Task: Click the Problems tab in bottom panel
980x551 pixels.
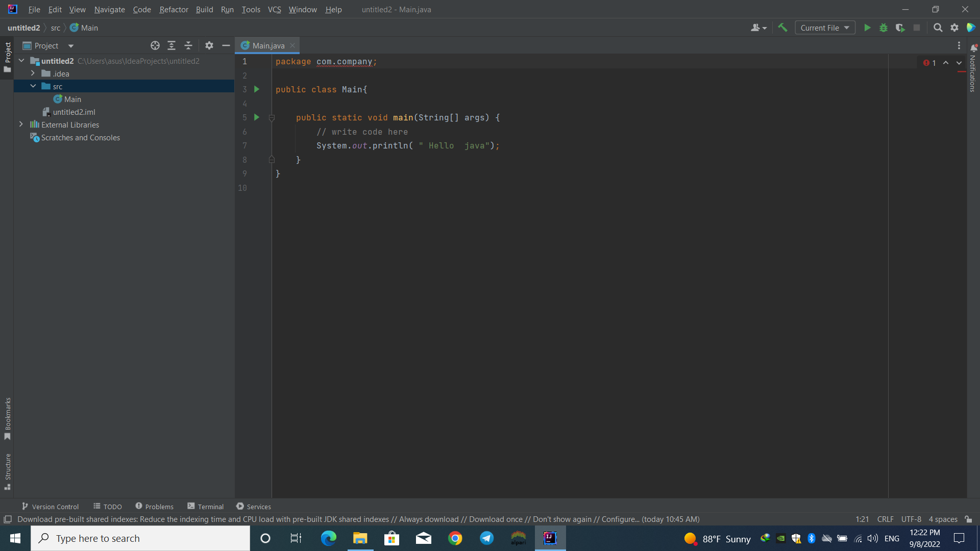Action: (154, 507)
